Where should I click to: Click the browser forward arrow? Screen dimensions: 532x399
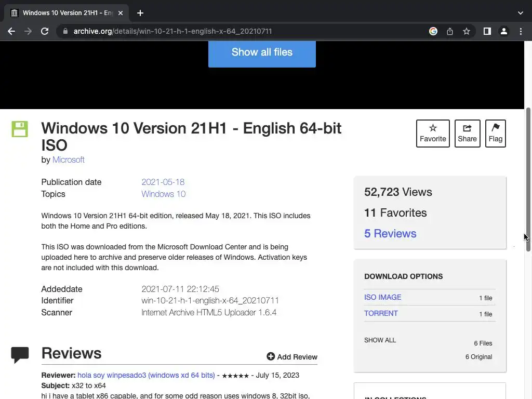point(28,31)
